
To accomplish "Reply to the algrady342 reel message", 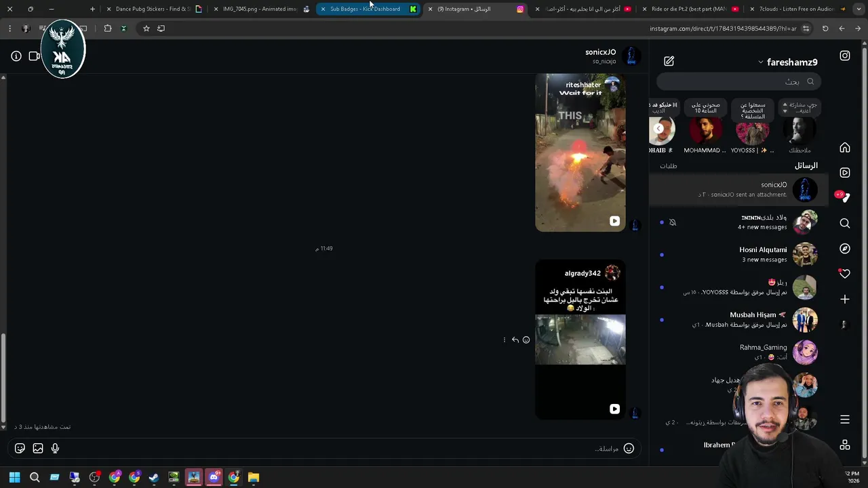I will tap(515, 340).
